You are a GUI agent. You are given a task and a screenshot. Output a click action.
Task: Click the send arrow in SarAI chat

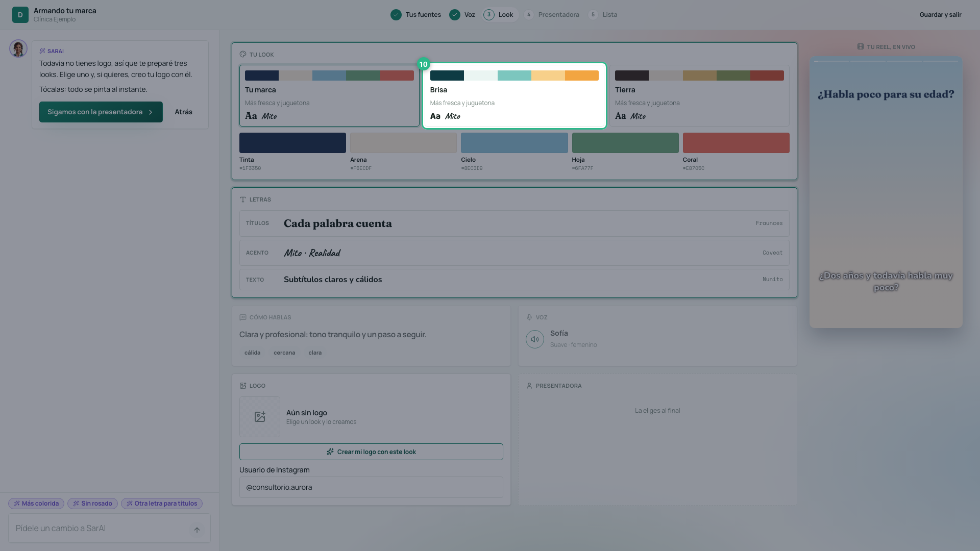coord(197,530)
